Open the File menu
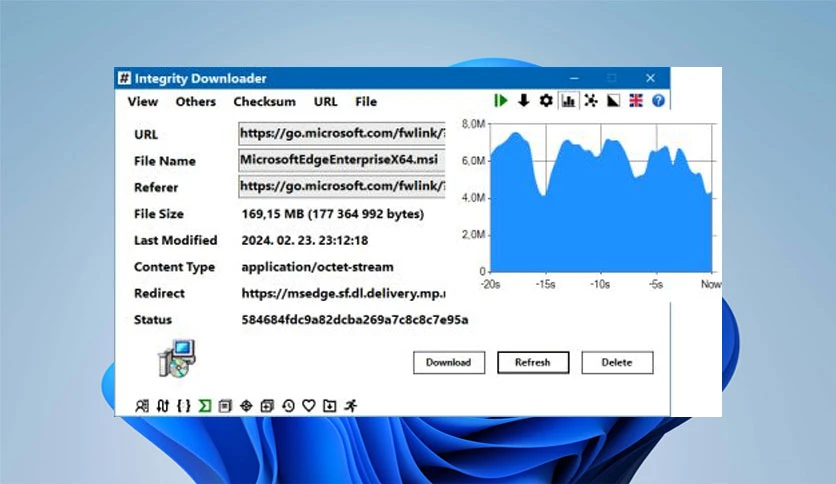 [x=366, y=101]
